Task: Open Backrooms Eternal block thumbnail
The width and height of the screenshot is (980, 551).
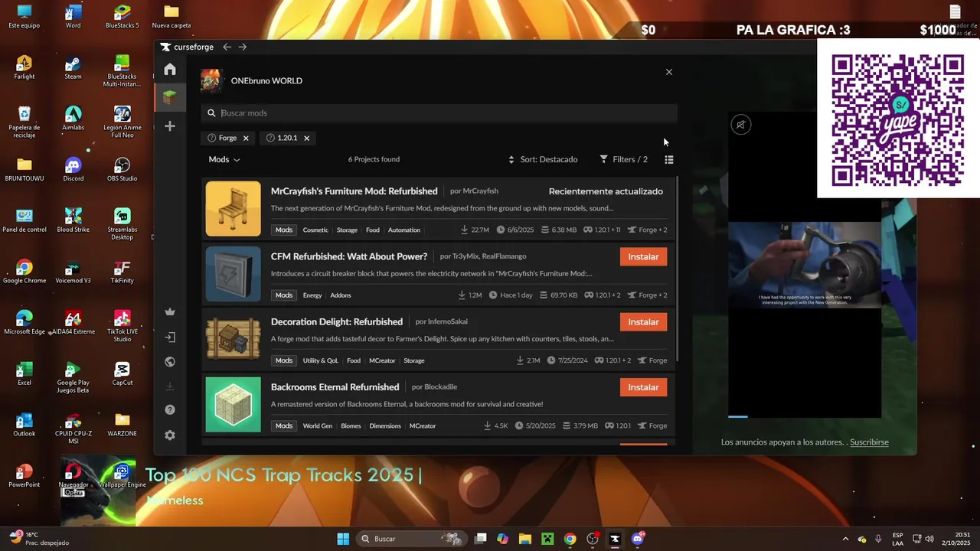Action: 233,404
